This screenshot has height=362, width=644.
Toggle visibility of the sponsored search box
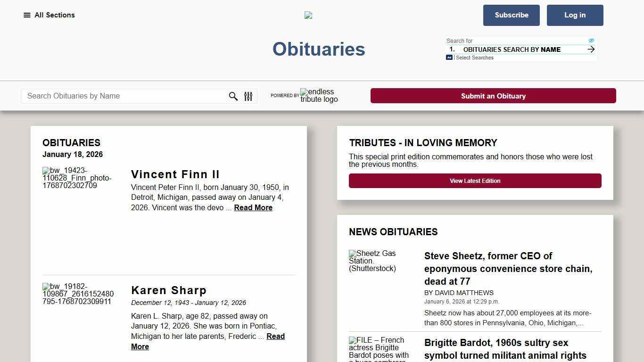(592, 40)
